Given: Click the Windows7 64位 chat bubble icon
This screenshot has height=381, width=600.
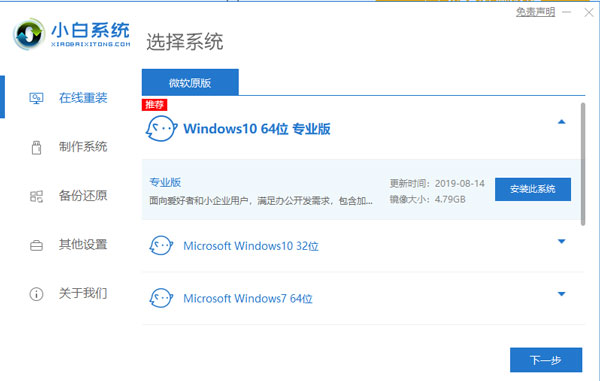Looking at the screenshot, I should pos(161,298).
